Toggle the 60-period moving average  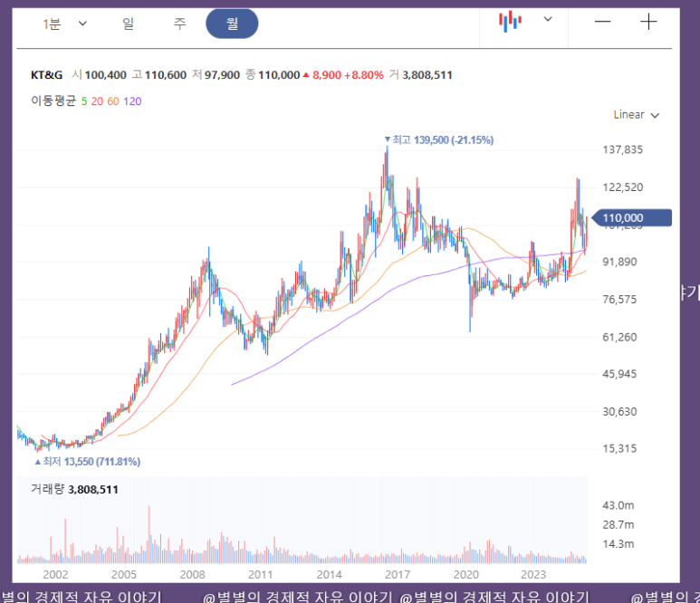[113, 101]
